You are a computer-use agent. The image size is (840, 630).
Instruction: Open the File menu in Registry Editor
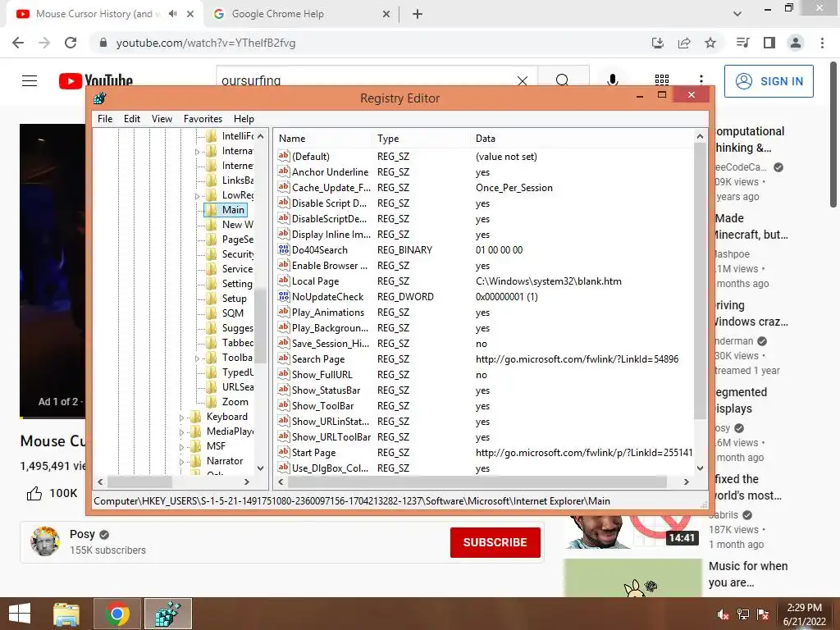point(105,119)
